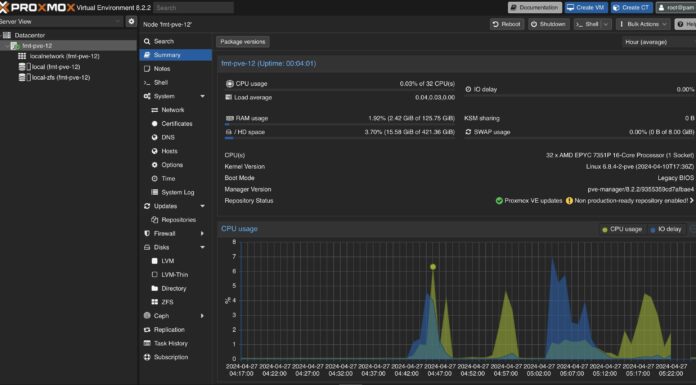Click the Create VM button
Screen dimensions: 696x385
click(x=586, y=8)
